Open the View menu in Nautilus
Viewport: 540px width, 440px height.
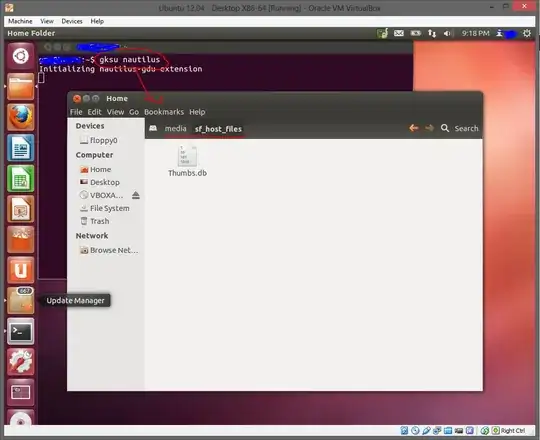click(115, 112)
